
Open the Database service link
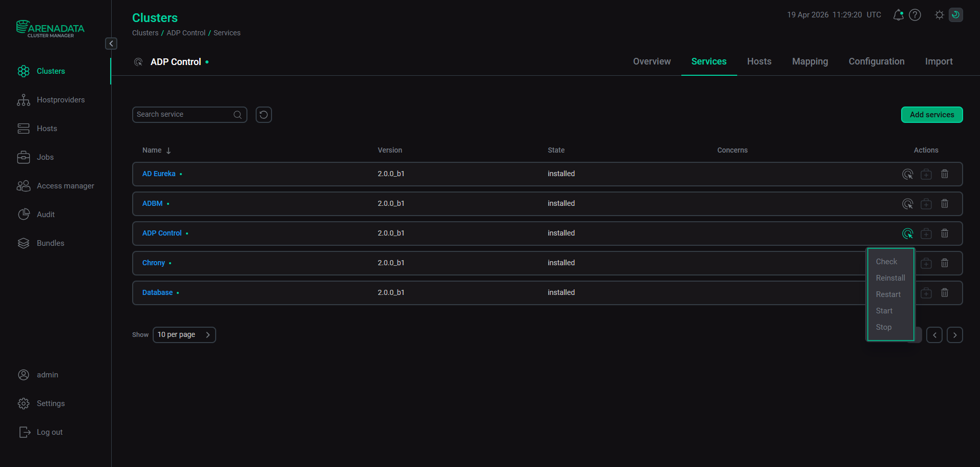157,293
